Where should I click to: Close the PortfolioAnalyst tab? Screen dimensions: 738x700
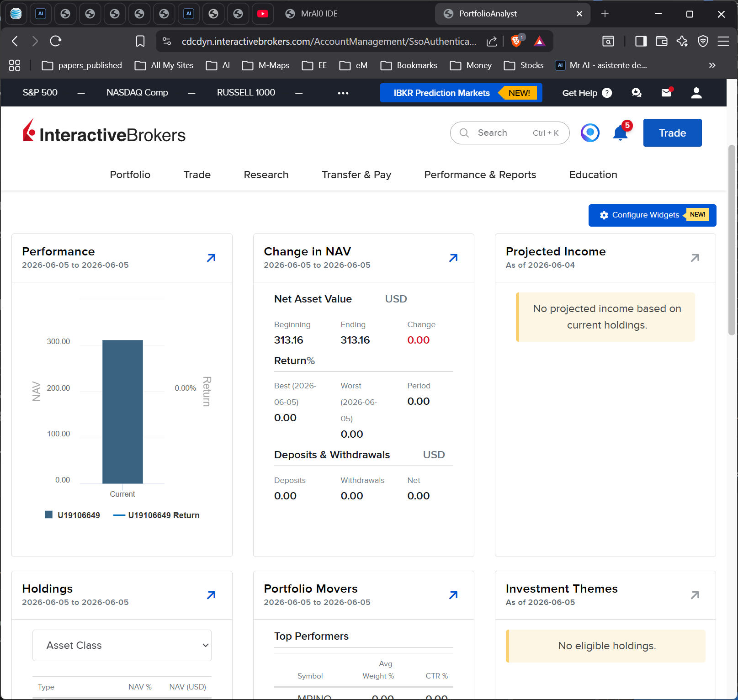579,14
